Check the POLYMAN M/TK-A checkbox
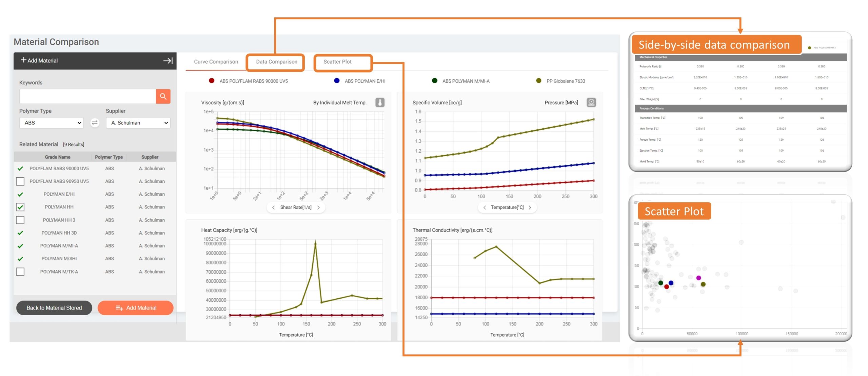Screen dimensions: 868x376 20,272
